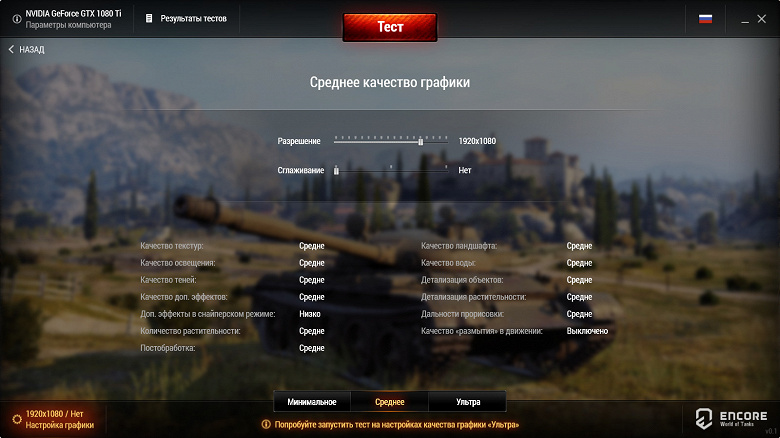Click the info icon beside GPU name

[16, 19]
